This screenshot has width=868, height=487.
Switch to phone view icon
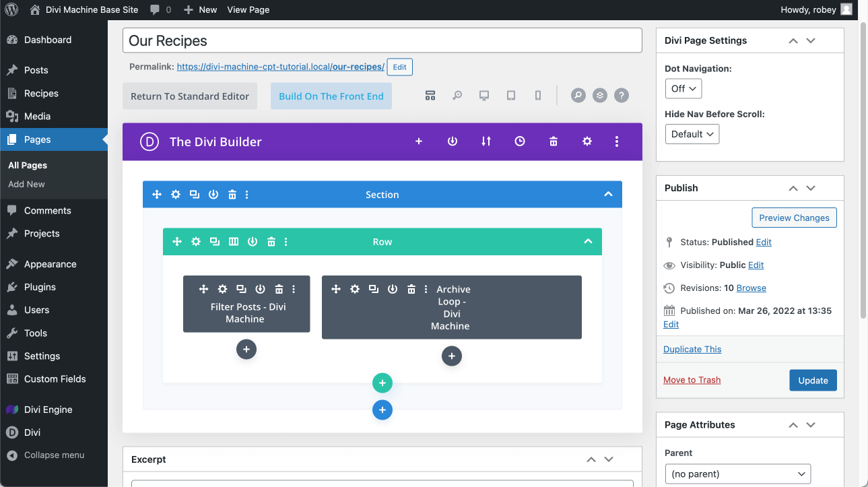[538, 96]
